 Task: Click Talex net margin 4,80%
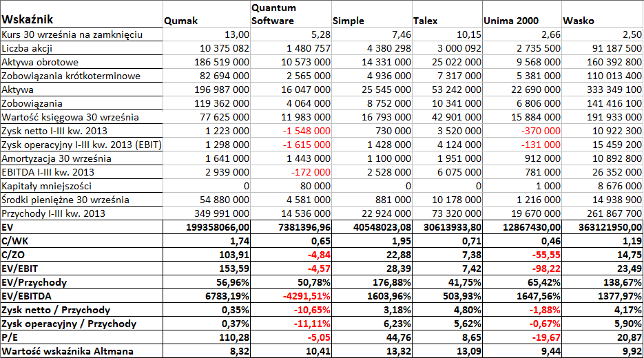(x=468, y=310)
